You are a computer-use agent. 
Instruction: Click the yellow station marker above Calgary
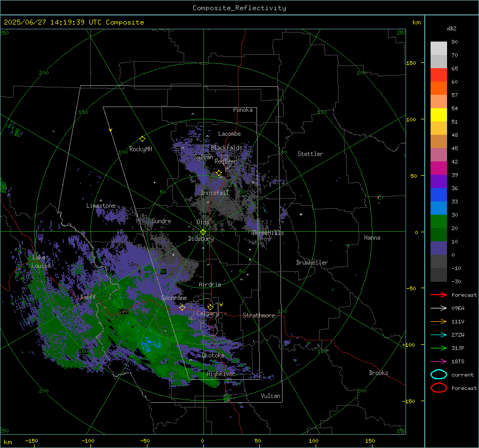point(210,307)
